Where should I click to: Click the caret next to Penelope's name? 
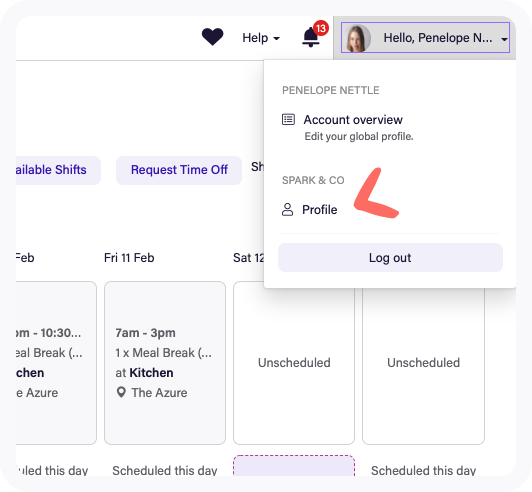[504, 39]
